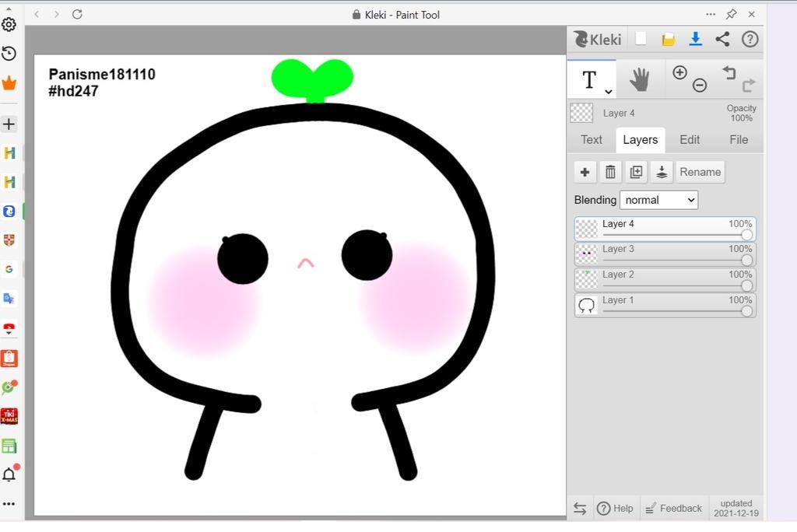This screenshot has width=797, height=532.
Task: Open Google Translate shortcut in the sidebar
Action: point(9,298)
